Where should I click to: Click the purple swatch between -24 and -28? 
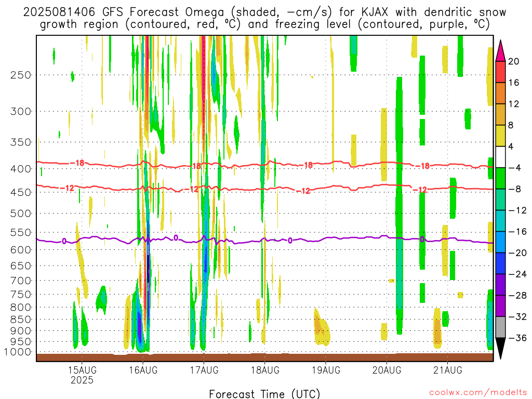[x=500, y=285]
